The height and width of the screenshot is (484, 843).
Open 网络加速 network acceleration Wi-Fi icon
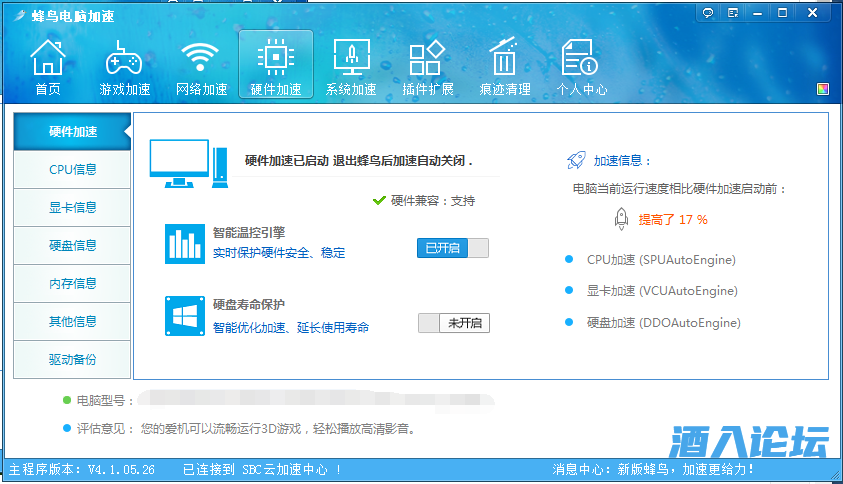tap(201, 68)
